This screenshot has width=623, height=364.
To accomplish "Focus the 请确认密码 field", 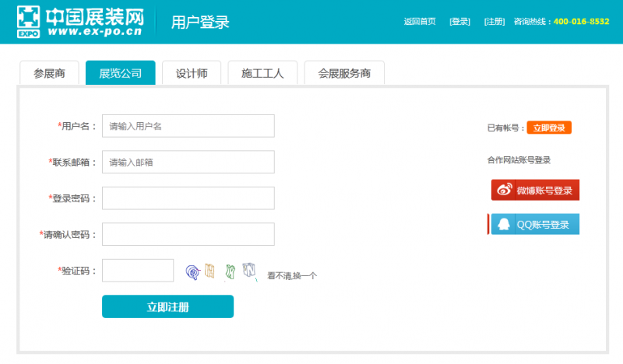I will click(188, 234).
